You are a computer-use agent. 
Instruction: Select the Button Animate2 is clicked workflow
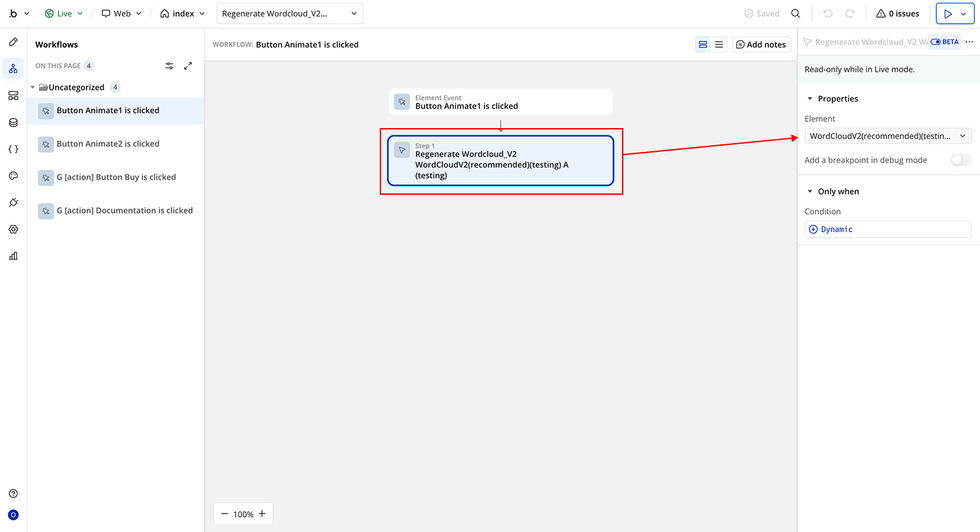[116, 144]
